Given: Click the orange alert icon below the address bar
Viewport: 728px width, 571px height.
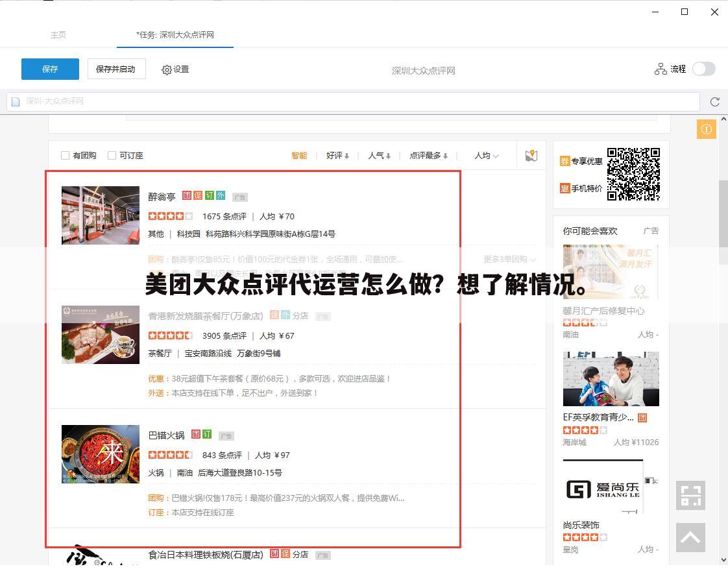Looking at the screenshot, I should pyautogui.click(x=706, y=128).
